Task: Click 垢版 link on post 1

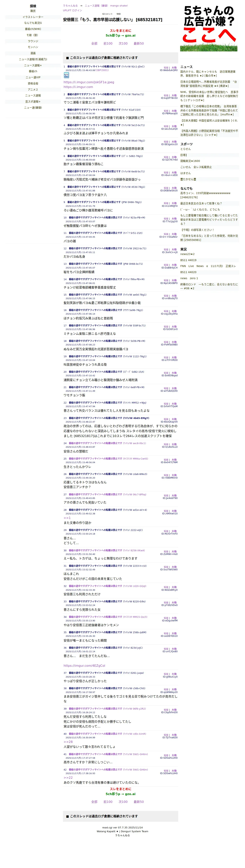Action: click(166, 67)
